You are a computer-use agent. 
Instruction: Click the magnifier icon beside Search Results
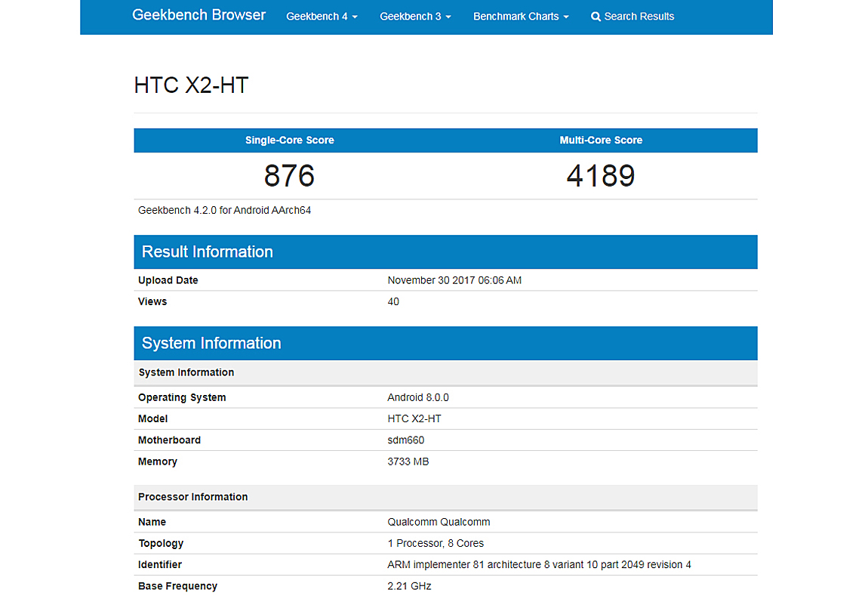click(x=596, y=17)
